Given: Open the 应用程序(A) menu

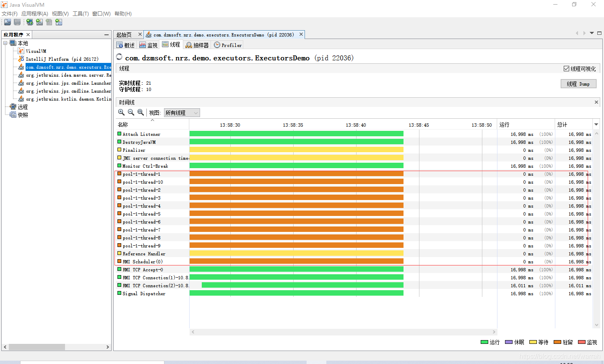Looking at the screenshot, I should 35,14.
